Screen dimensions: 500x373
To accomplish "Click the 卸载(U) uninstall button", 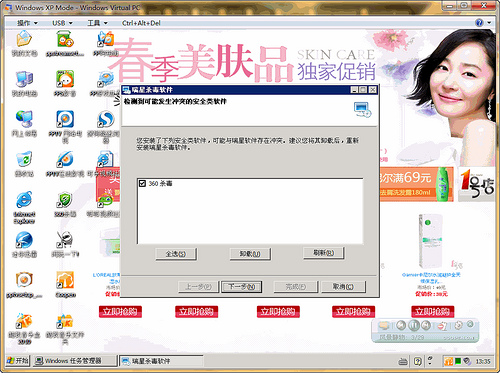I will tap(250, 254).
